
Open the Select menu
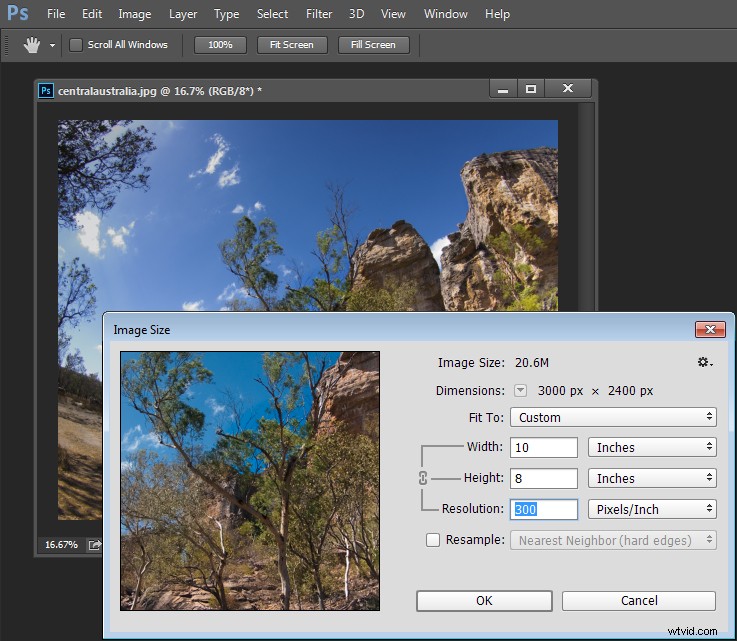(272, 14)
